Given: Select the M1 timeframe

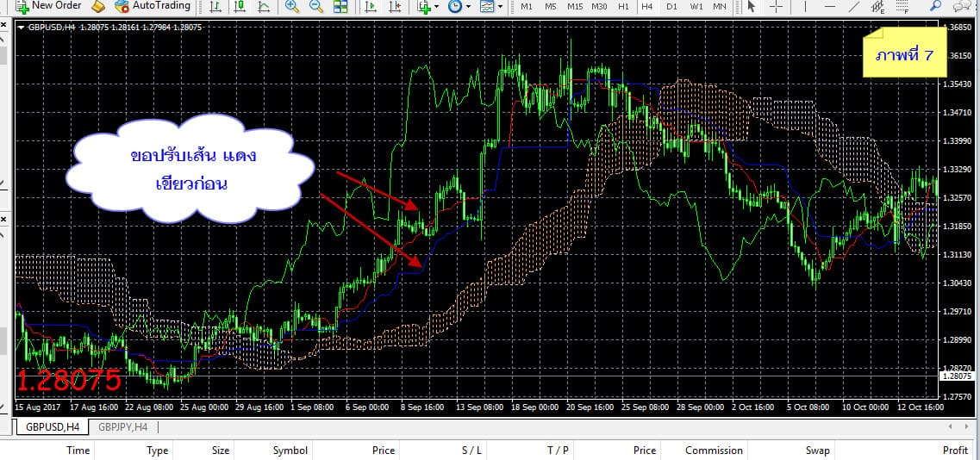Looking at the screenshot, I should click(527, 6).
